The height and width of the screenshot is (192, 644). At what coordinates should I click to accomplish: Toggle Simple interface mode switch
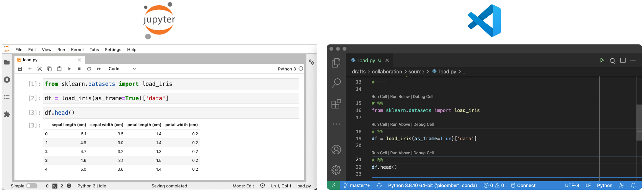[x=32, y=186]
